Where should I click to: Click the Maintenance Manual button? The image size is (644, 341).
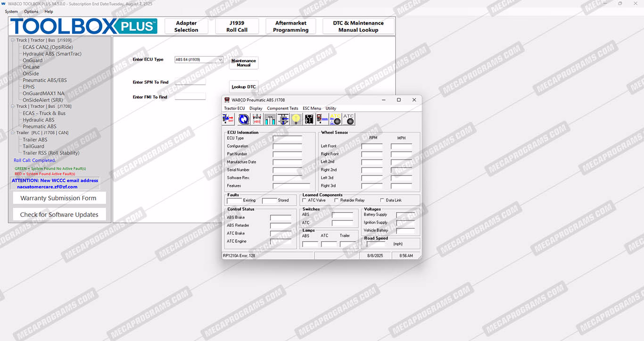(244, 63)
